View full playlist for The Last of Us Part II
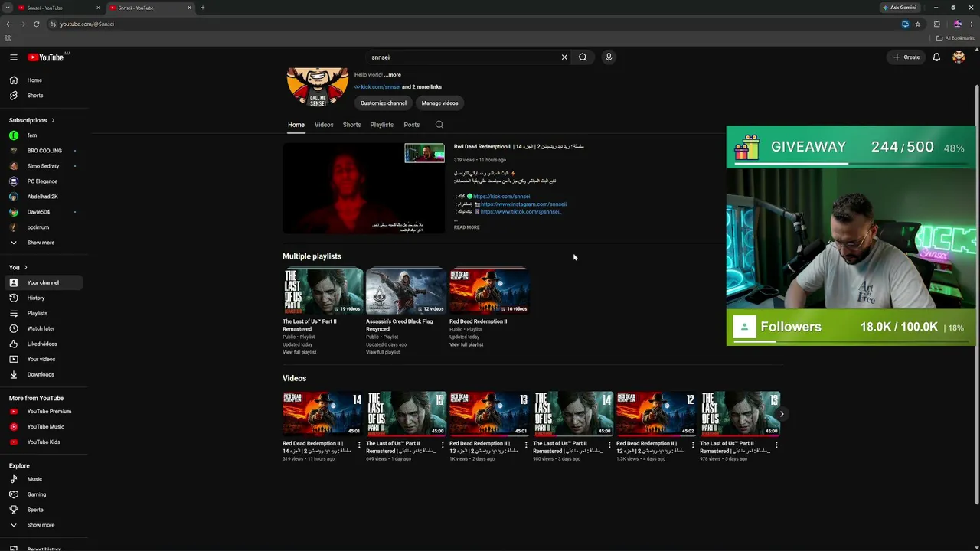Screen dimensions: 980x551 pyautogui.click(x=299, y=352)
